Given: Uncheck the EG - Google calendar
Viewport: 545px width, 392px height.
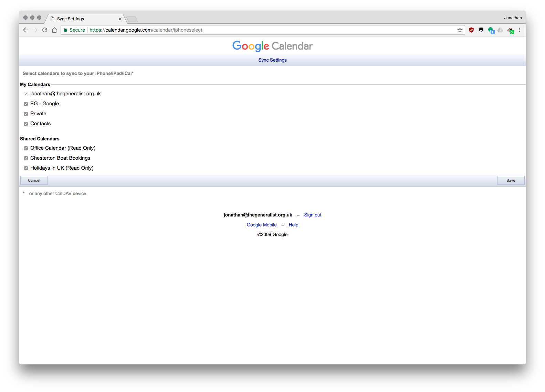Looking at the screenshot, I should tap(26, 104).
